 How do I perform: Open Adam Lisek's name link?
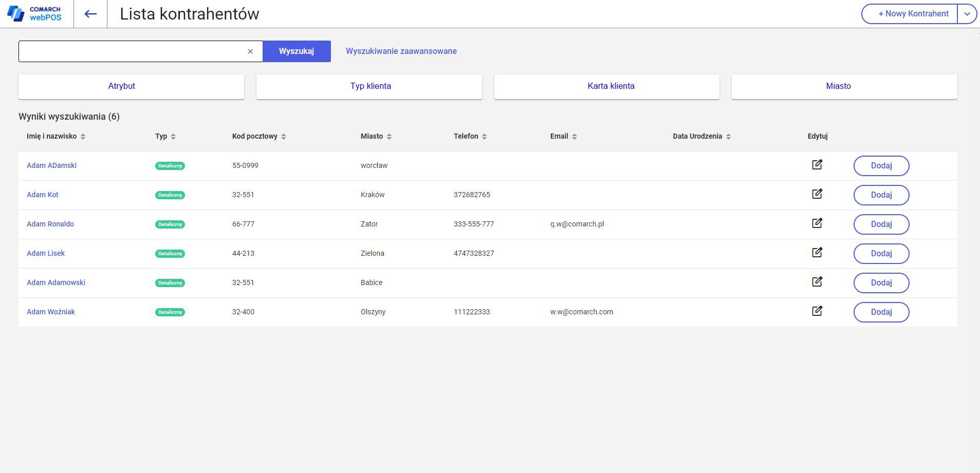point(46,253)
